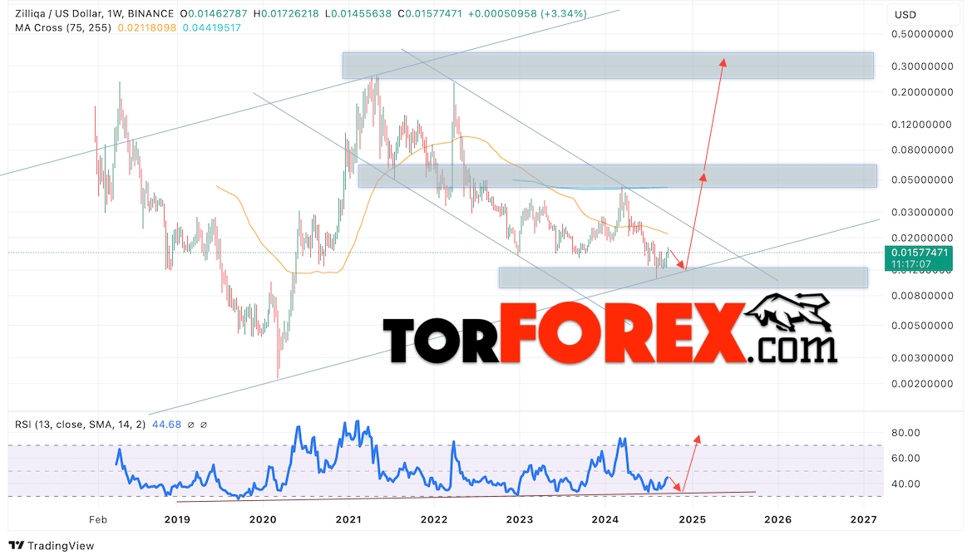Click the 0.08000000 price axis label
This screenshot has height=560, width=972.
[922, 150]
